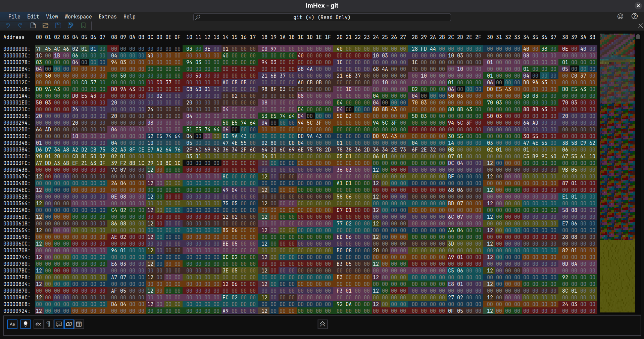Toggle the lightbulb highlight option

(x=26, y=324)
